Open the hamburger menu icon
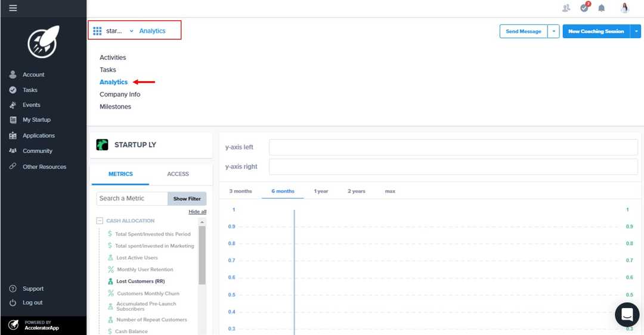 pos(13,8)
